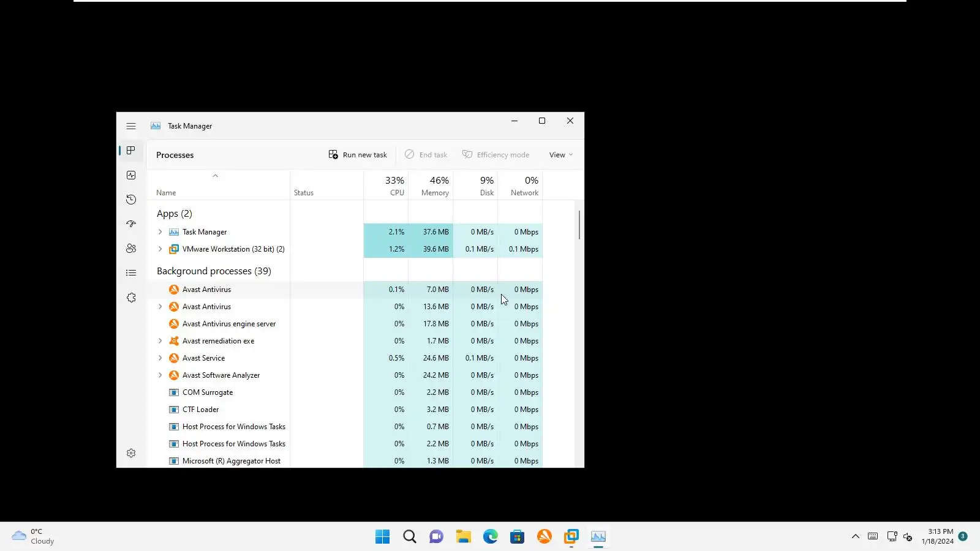Image resolution: width=980 pixels, height=551 pixels.
Task: Go to the Startup apps page
Action: pos(131,224)
